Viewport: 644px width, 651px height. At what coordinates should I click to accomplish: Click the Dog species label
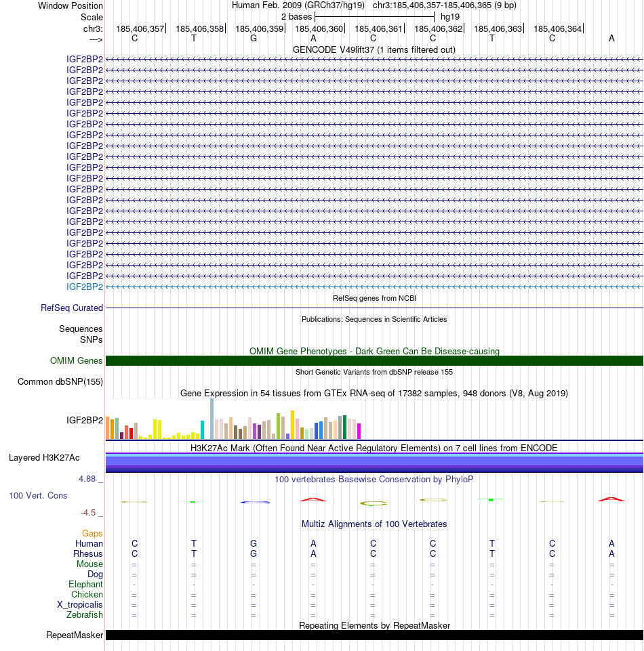click(x=95, y=574)
